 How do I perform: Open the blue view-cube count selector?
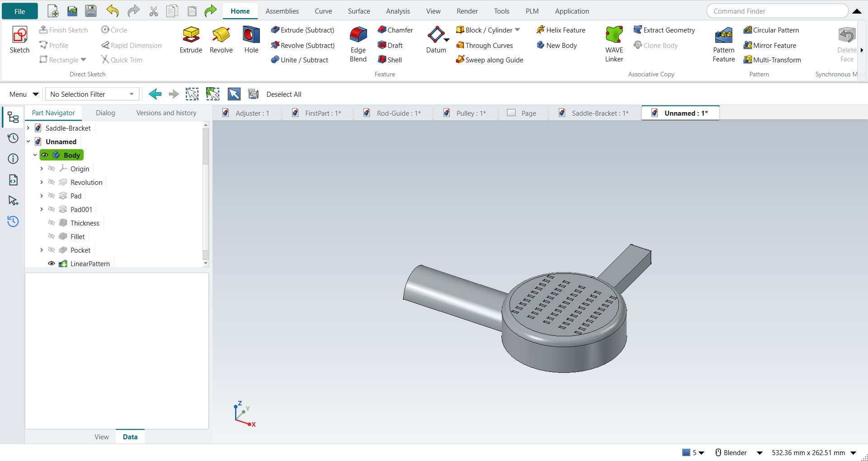tap(693, 452)
